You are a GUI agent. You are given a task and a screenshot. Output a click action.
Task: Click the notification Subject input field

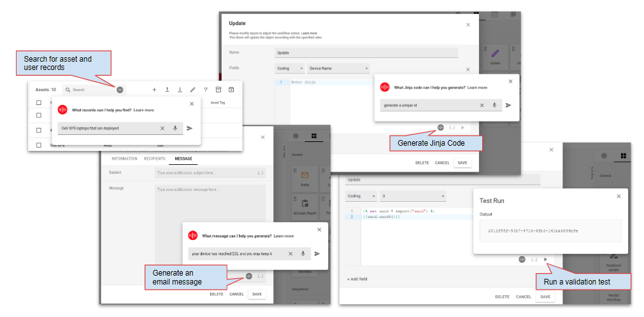click(x=210, y=173)
